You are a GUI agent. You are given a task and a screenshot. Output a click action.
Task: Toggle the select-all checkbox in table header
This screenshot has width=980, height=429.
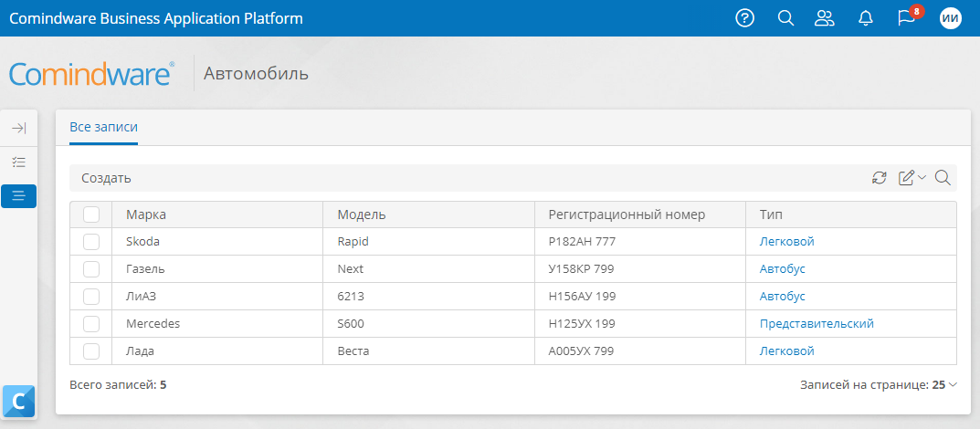click(91, 214)
